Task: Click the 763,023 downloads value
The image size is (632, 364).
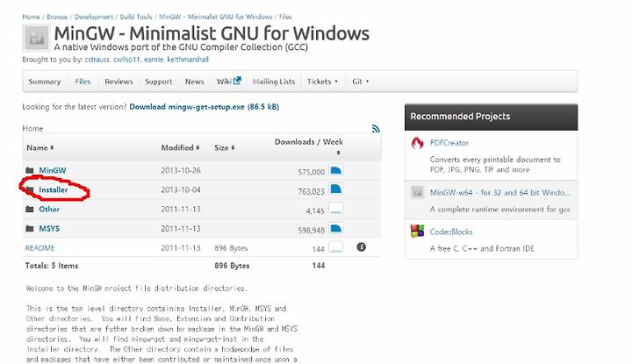Action: pyautogui.click(x=311, y=191)
